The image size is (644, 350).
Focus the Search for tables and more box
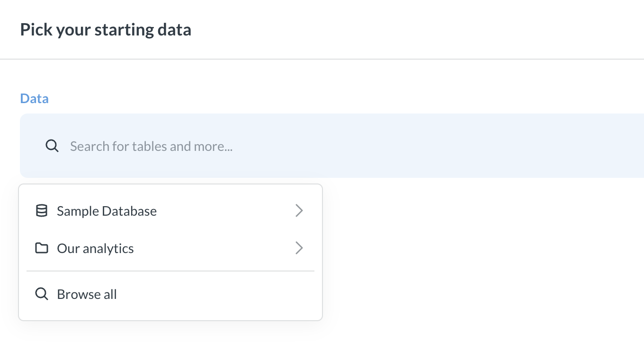152,146
